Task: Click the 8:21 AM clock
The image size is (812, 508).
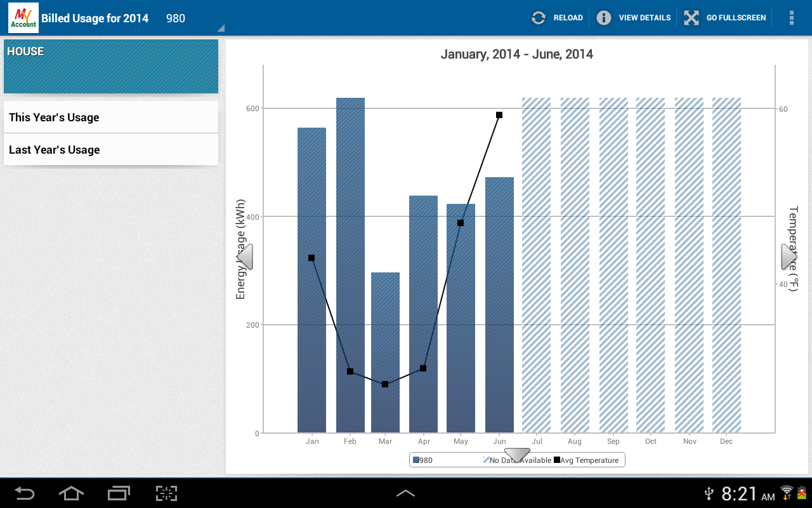Action: point(749,493)
